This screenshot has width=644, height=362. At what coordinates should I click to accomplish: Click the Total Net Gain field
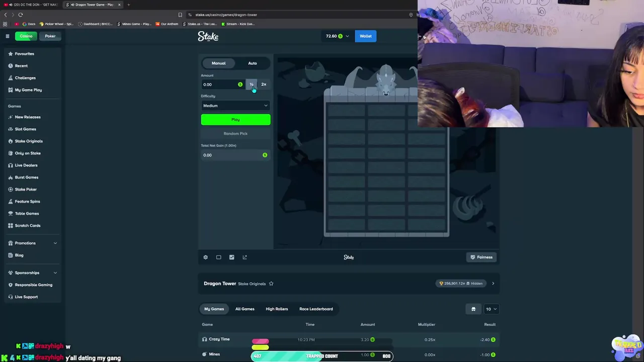point(235,155)
